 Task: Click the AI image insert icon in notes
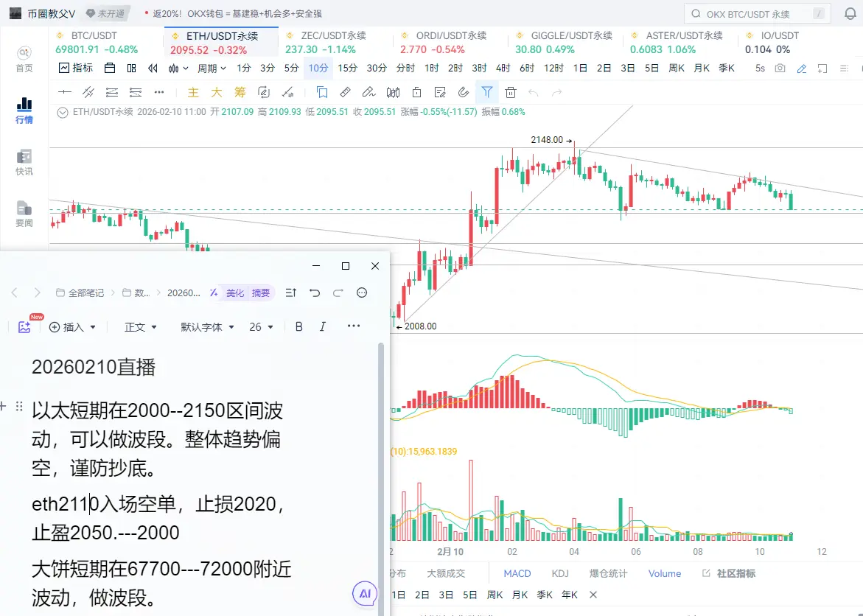pos(24,326)
